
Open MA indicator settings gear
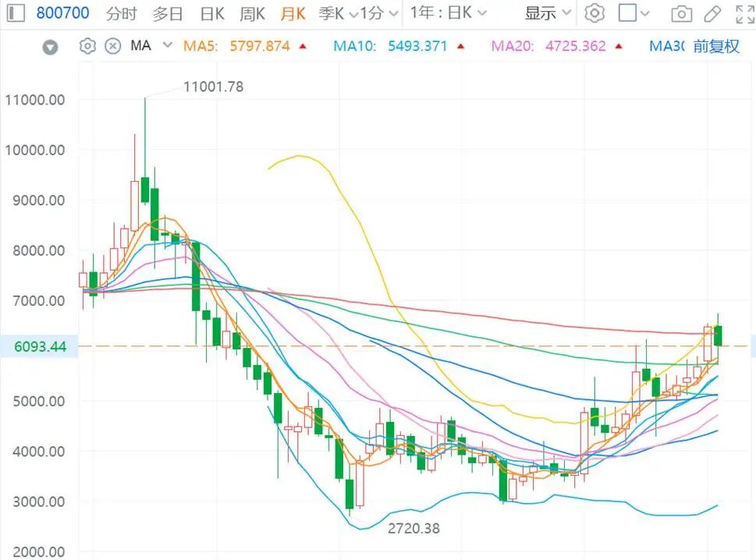87,46
